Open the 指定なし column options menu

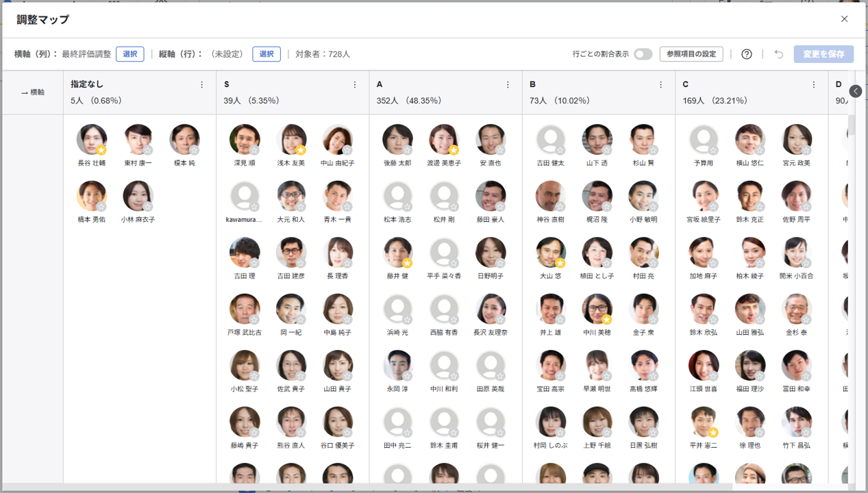(201, 85)
